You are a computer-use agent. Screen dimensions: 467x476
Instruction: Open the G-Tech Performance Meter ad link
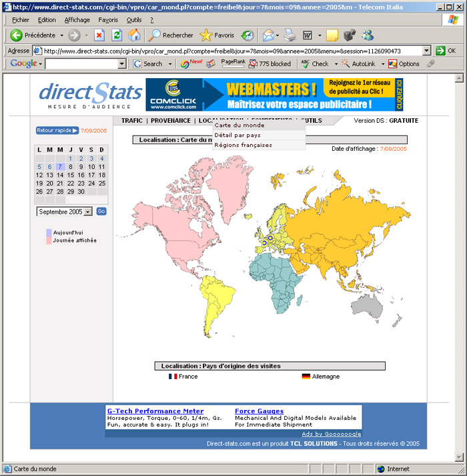[155, 411]
